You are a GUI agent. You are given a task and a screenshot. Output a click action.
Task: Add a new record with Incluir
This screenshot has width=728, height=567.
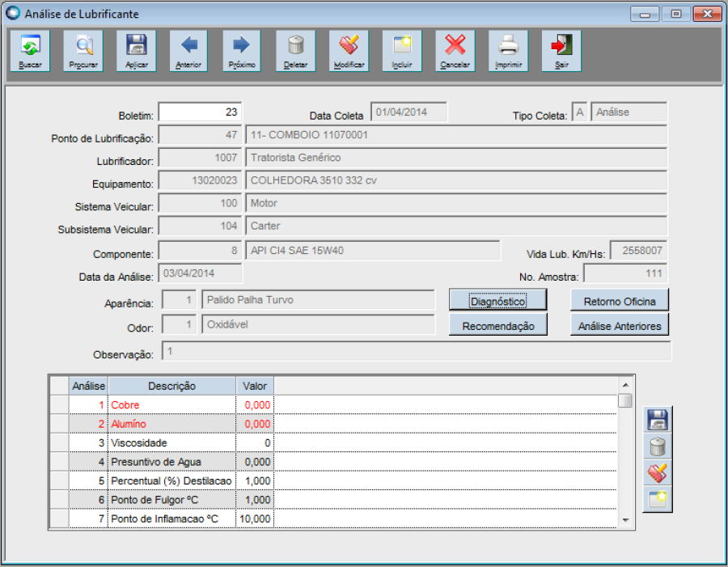pos(402,51)
